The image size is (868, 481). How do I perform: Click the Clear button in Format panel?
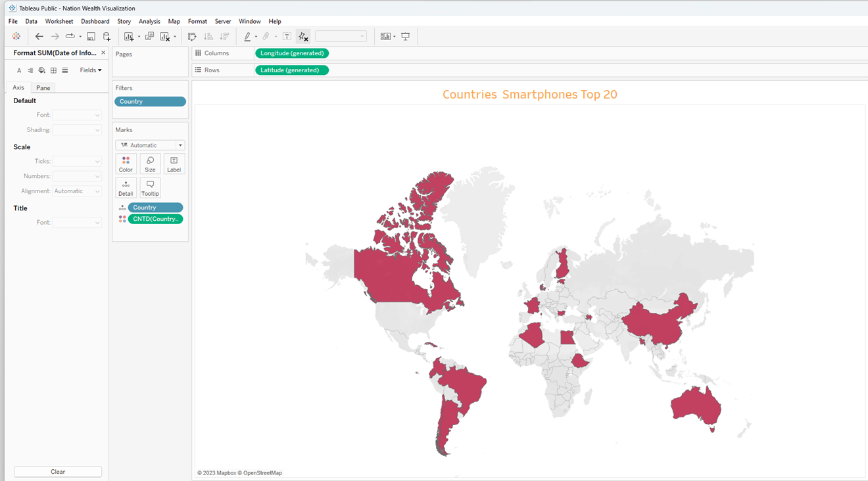pyautogui.click(x=57, y=471)
